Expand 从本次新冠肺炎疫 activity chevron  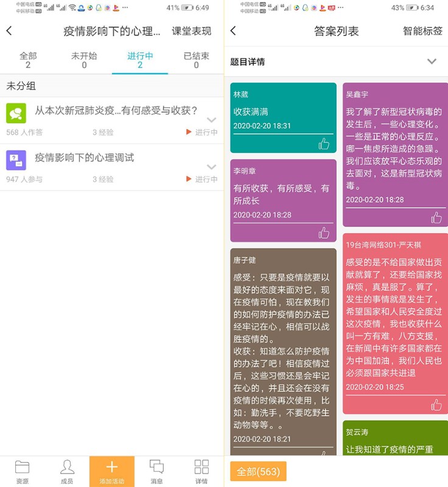click(x=211, y=120)
